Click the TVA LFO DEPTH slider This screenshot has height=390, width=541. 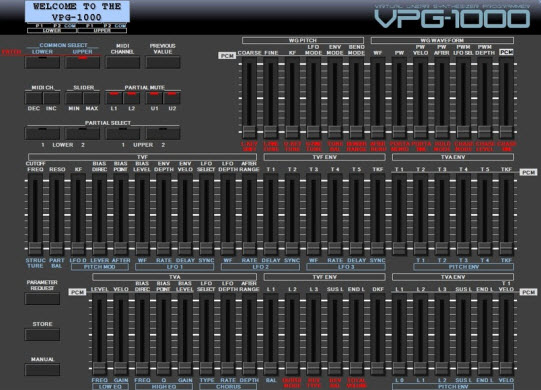tap(228, 334)
